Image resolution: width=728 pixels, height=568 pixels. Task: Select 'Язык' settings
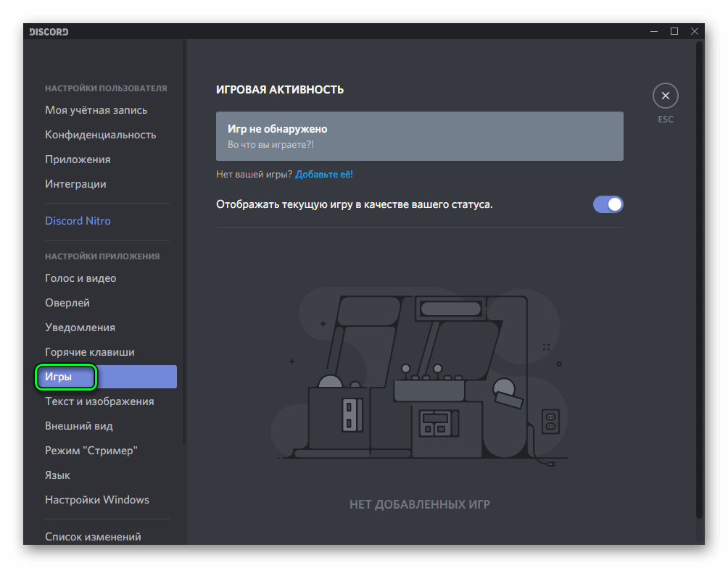click(x=58, y=475)
